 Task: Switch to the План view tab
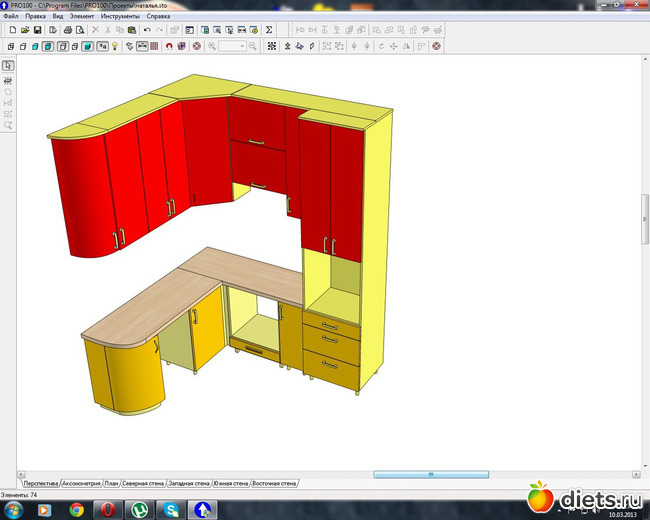point(111,482)
